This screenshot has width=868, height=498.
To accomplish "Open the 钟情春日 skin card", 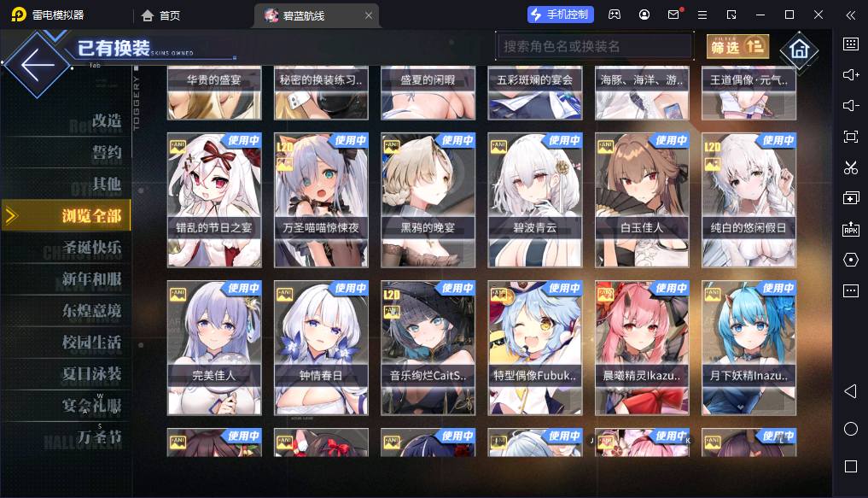I will (321, 348).
